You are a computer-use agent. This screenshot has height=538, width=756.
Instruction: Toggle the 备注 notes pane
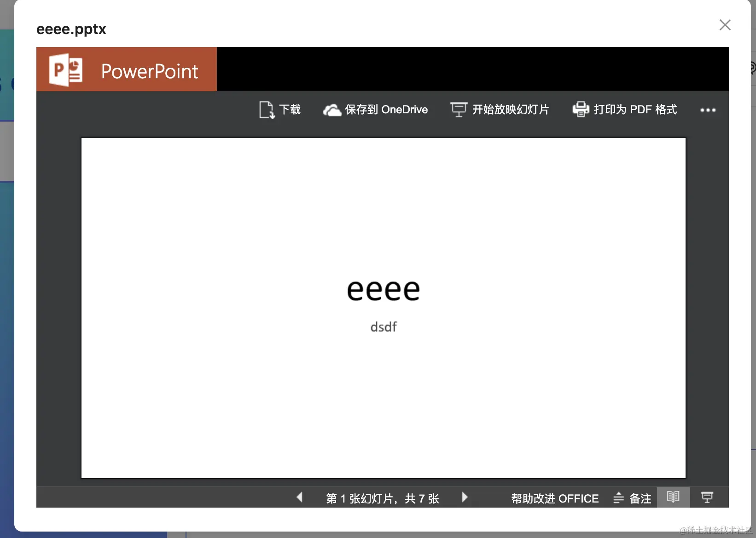coord(632,498)
